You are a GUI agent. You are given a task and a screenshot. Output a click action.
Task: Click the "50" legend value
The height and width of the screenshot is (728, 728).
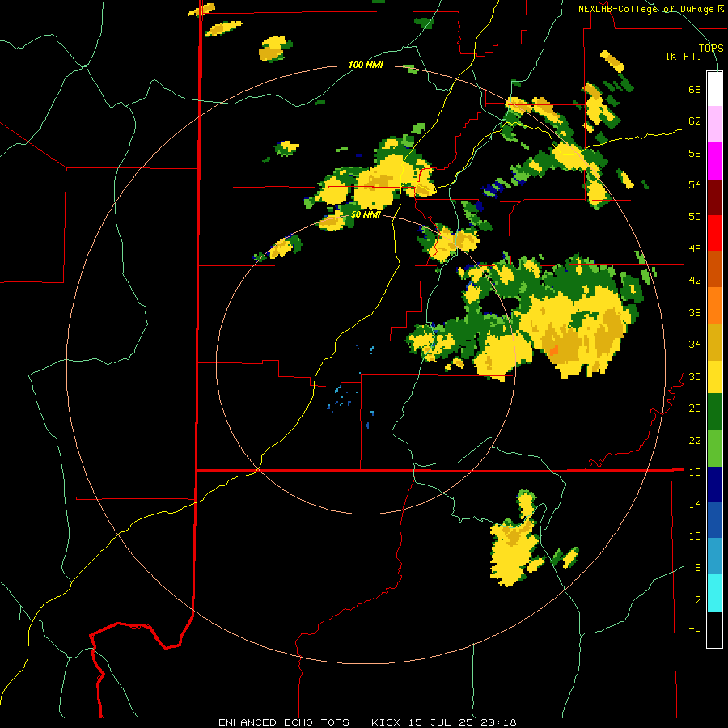pyautogui.click(x=695, y=217)
